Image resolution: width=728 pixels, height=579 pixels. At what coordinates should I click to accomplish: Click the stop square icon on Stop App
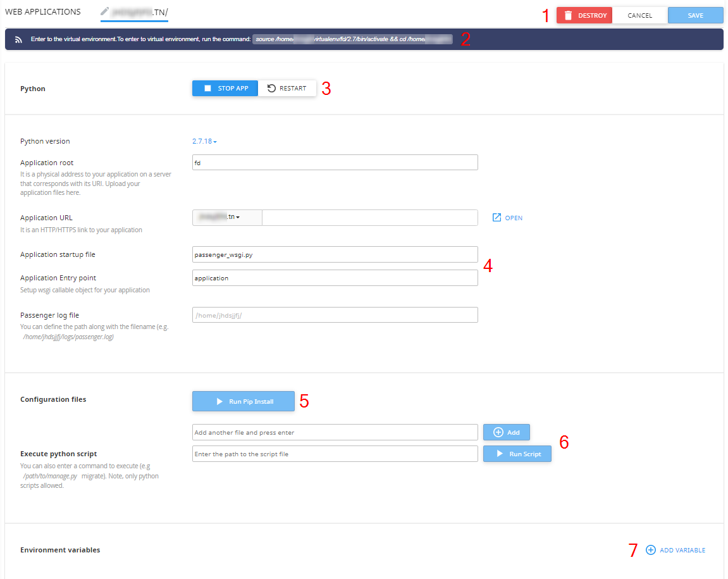207,89
